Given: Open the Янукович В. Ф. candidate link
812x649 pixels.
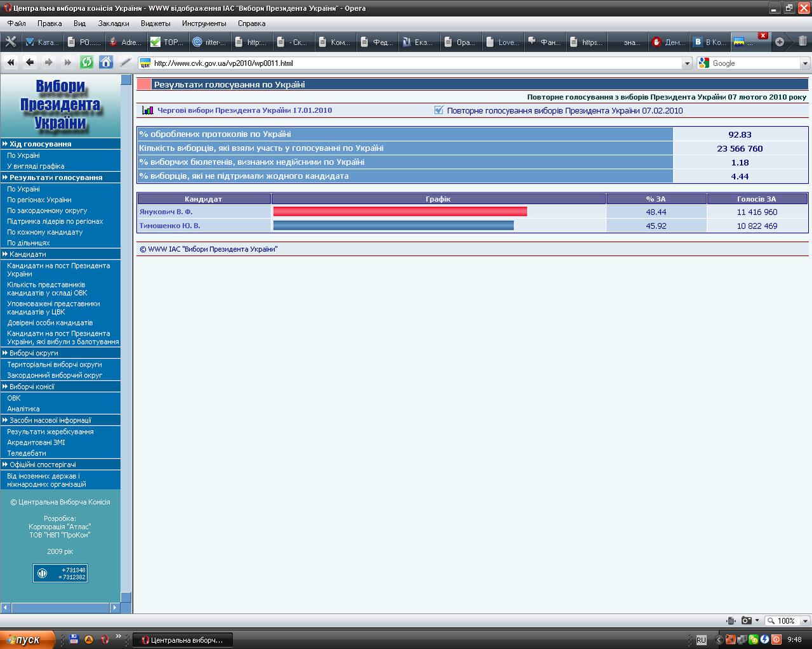Looking at the screenshot, I should click(166, 212).
